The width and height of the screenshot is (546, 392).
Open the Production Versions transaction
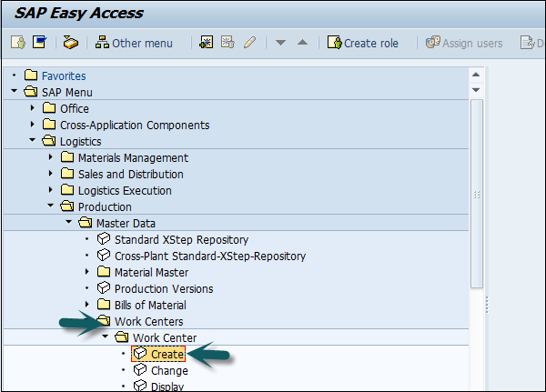pyautogui.click(x=164, y=288)
